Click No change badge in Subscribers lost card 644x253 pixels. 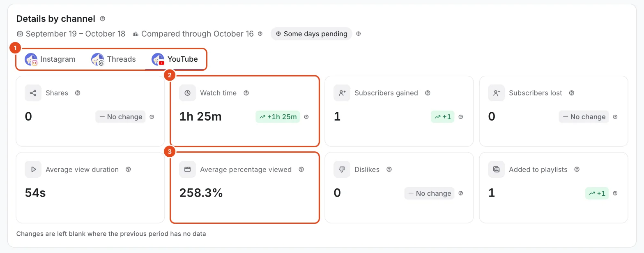coord(584,117)
